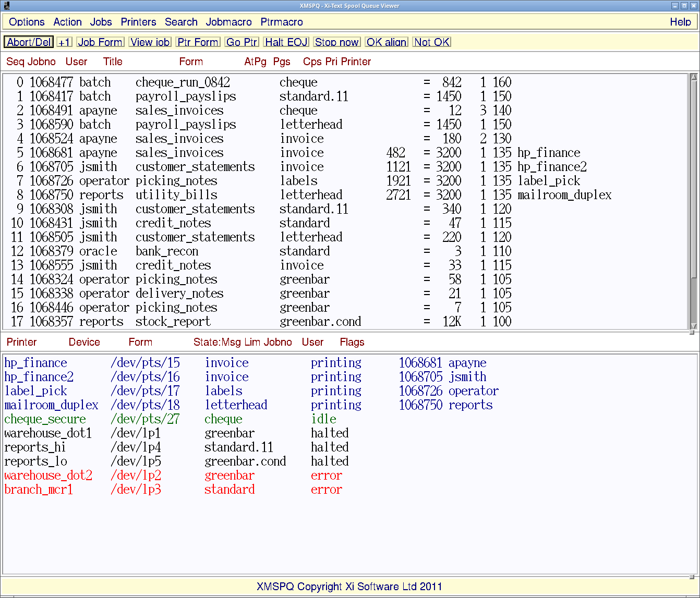This screenshot has width=700, height=598.
Task: Click the job list vertical scrollbar thumb
Action: click(693, 180)
